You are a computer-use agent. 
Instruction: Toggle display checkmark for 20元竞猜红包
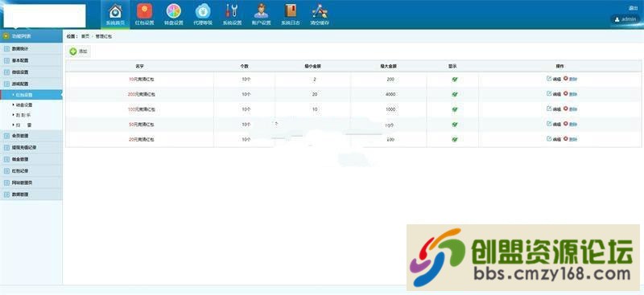click(x=454, y=140)
